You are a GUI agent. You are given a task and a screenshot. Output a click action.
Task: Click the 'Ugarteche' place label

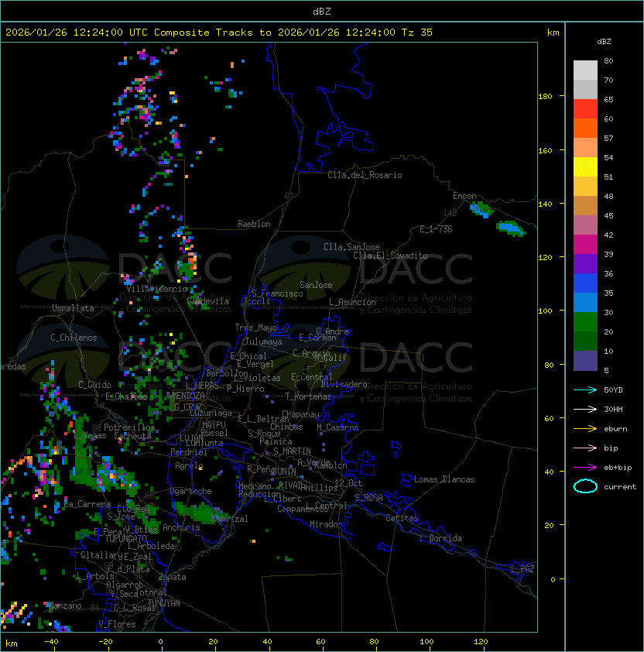coord(191,491)
